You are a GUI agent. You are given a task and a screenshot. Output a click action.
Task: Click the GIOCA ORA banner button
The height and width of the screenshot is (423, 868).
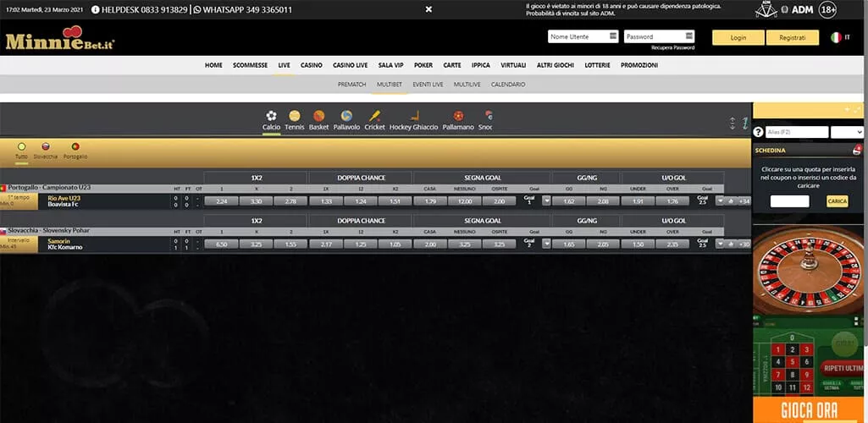pos(809,411)
